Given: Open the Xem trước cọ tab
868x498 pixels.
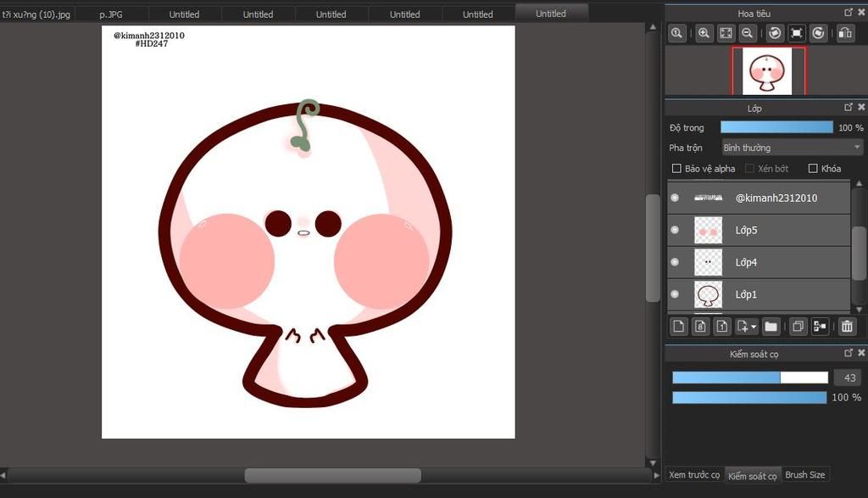Looking at the screenshot, I should pos(694,475).
